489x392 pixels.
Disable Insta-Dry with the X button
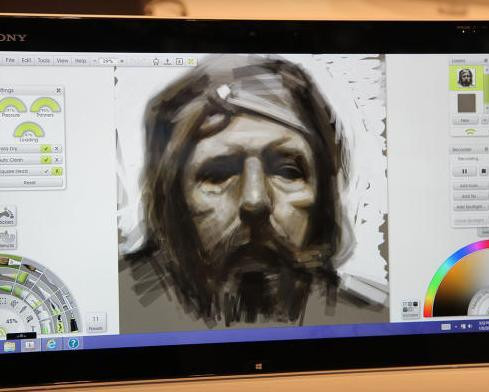pyautogui.click(x=57, y=149)
